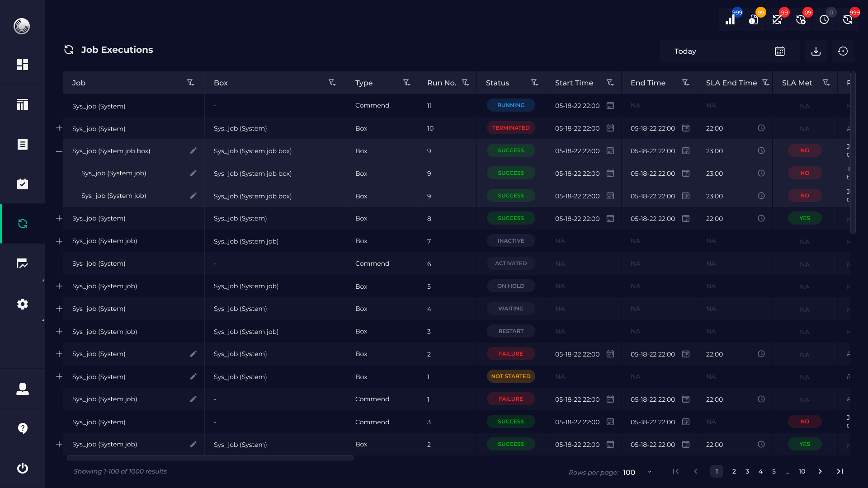Image resolution: width=868 pixels, height=488 pixels.
Task: Collapse the Sys_job (System job box) row
Action: pos(59,151)
